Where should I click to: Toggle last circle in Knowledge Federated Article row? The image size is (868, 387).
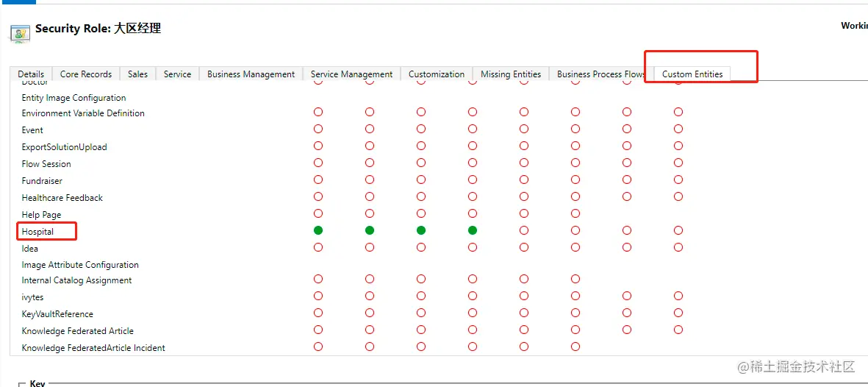click(678, 330)
